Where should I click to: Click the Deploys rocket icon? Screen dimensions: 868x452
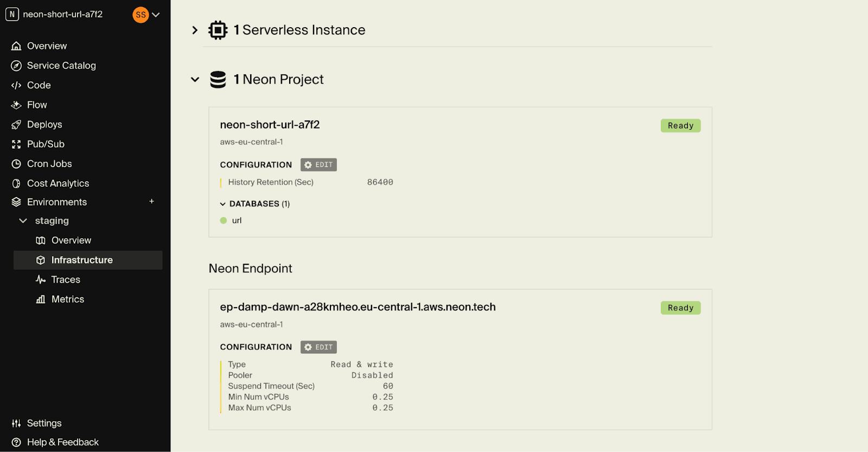(16, 125)
